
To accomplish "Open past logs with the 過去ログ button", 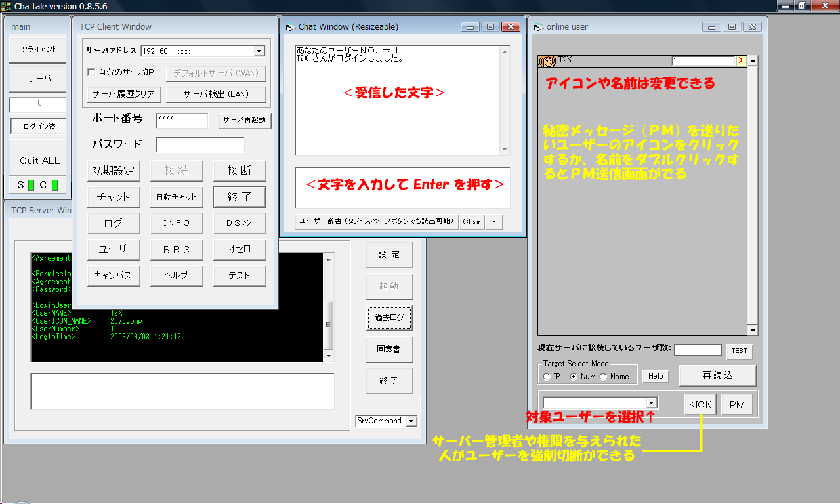I will (x=390, y=317).
